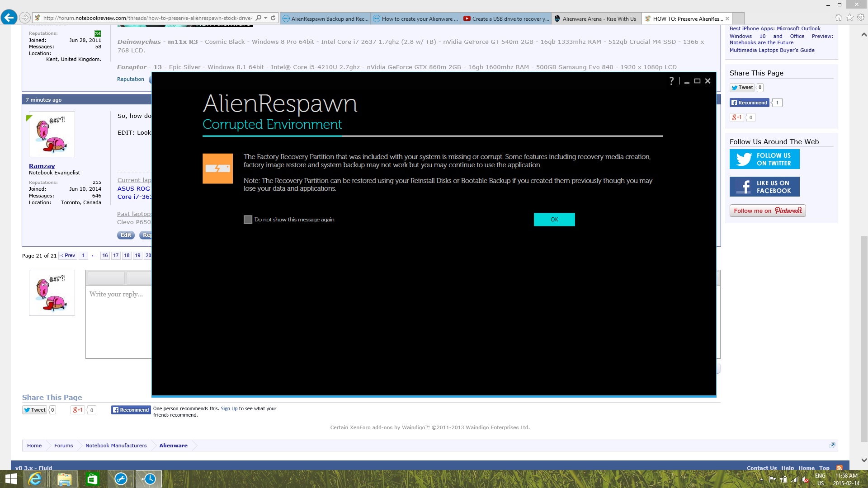Click the Tweet button in right sidebar
The width and height of the screenshot is (868, 488).
pyautogui.click(x=742, y=88)
